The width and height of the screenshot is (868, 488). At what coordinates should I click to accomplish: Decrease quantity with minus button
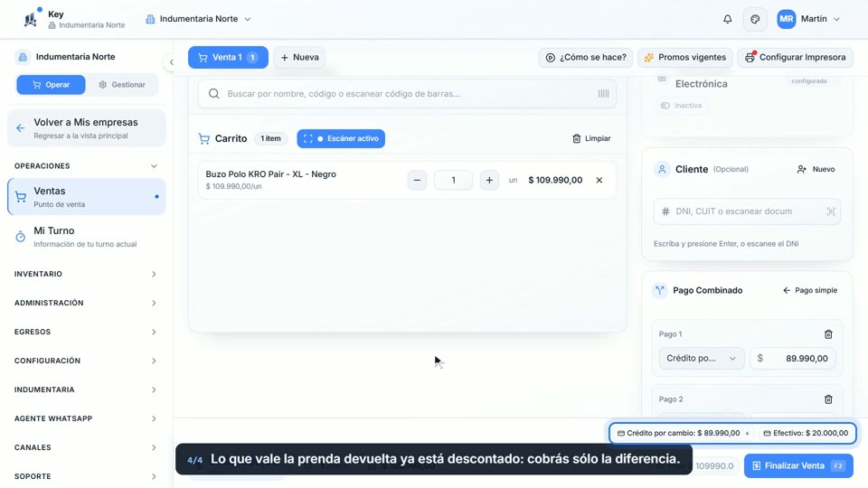click(x=417, y=180)
